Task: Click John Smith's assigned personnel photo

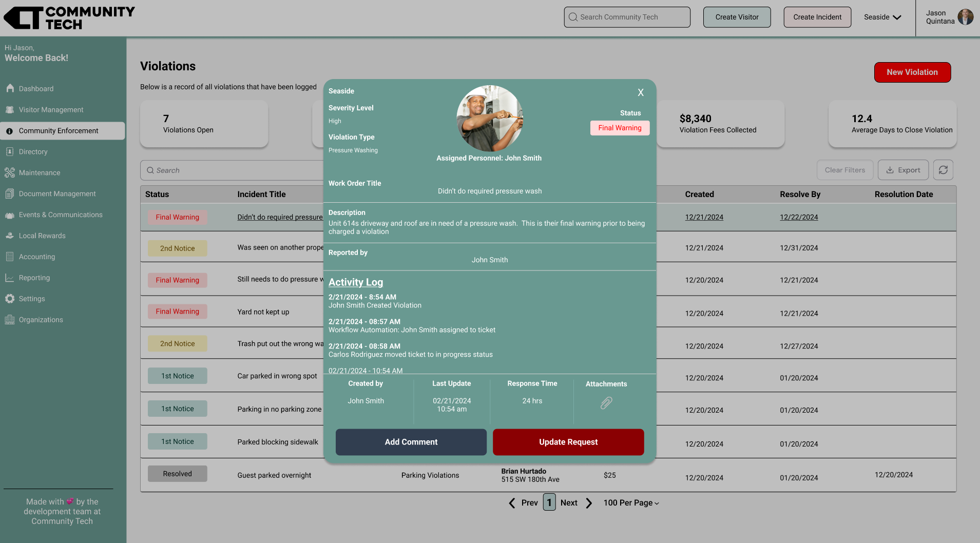Action: point(490,119)
